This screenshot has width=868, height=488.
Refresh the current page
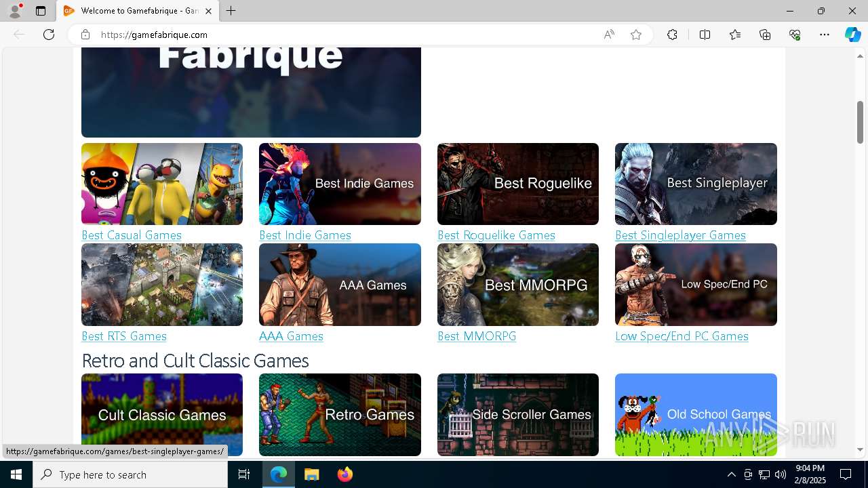coord(49,35)
